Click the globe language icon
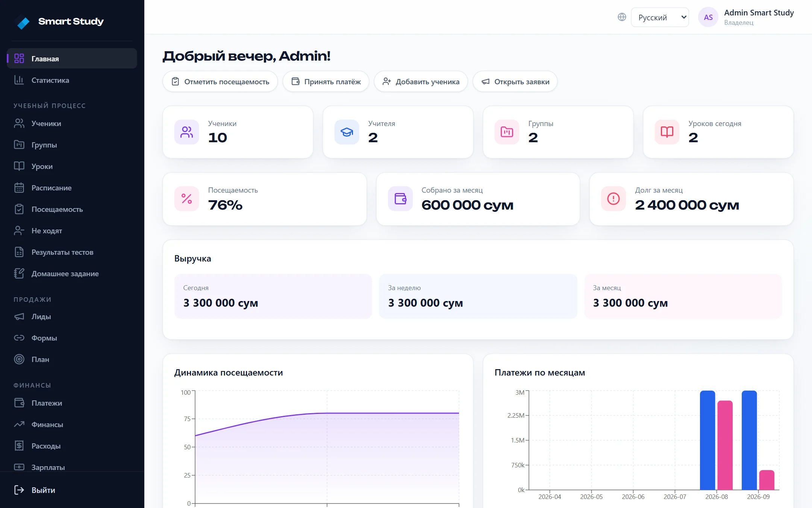Viewport: 812px width, 508px height. click(x=622, y=17)
